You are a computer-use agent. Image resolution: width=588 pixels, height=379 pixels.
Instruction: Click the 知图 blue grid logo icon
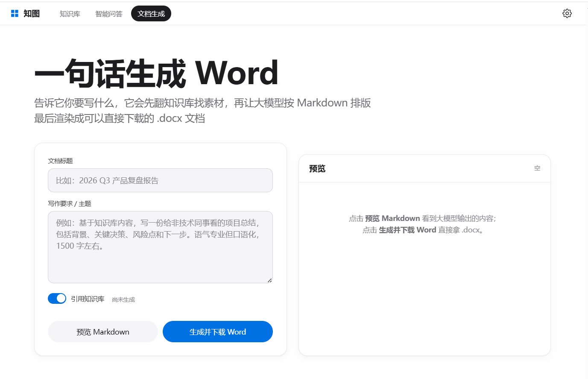point(15,14)
